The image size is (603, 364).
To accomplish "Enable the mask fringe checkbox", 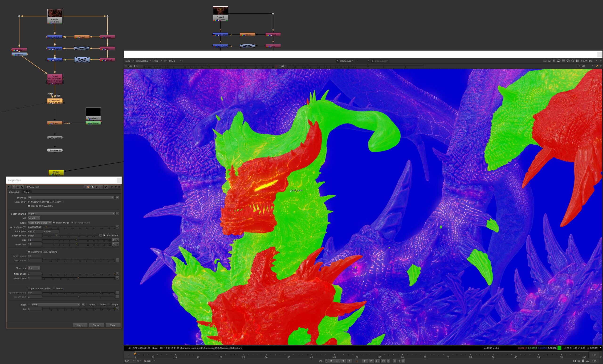I will [x=109, y=304].
